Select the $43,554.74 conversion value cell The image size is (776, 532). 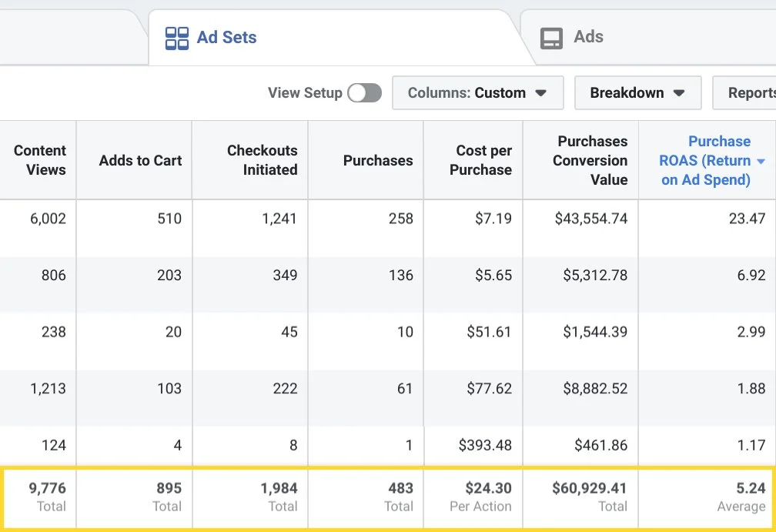[591, 219]
